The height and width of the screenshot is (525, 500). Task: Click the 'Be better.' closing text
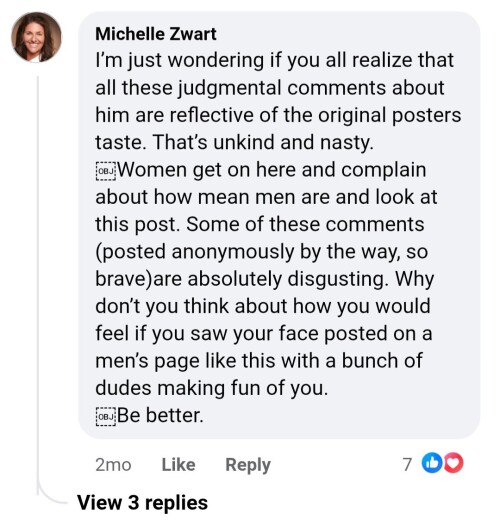pos(160,416)
